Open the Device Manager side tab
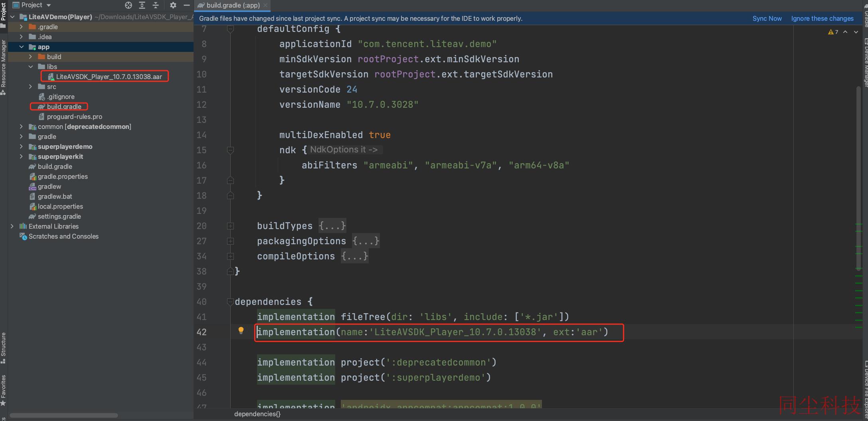Viewport: 868px width, 421px height. [x=865, y=62]
